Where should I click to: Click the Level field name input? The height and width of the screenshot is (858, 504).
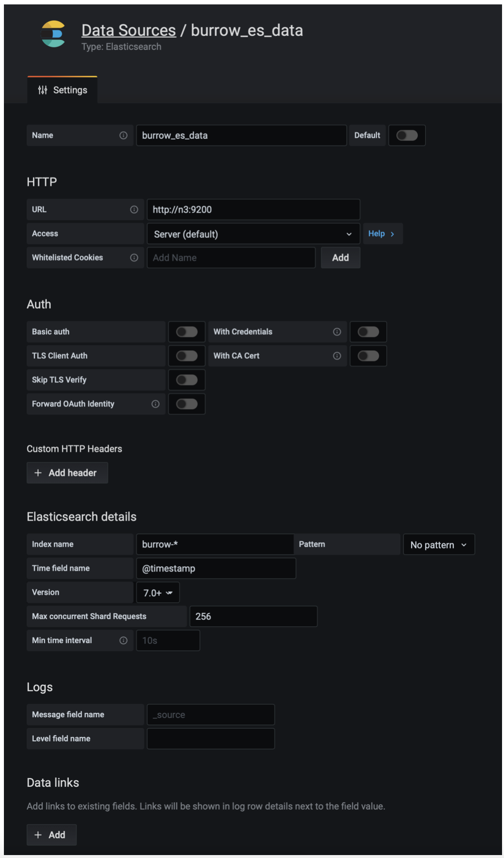[x=211, y=739]
